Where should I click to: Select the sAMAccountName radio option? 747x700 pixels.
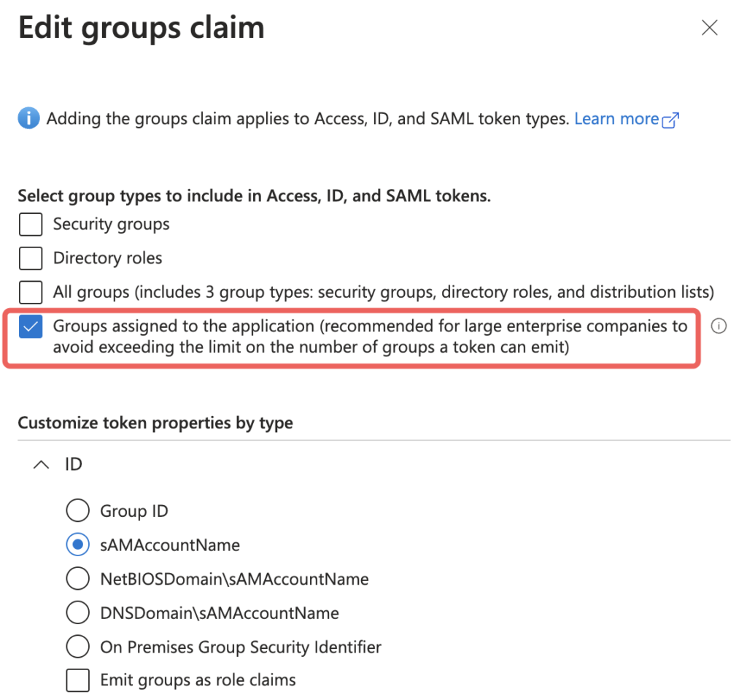coord(77,545)
